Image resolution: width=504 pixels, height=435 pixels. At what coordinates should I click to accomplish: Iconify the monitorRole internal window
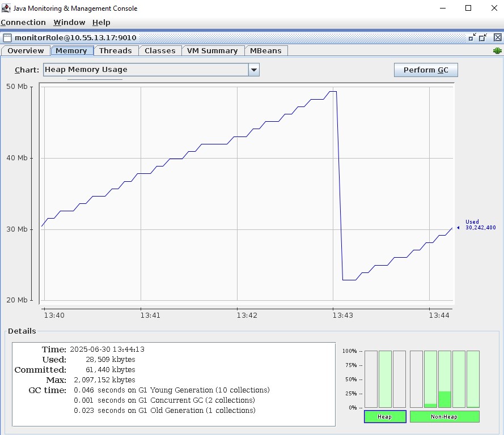click(472, 37)
